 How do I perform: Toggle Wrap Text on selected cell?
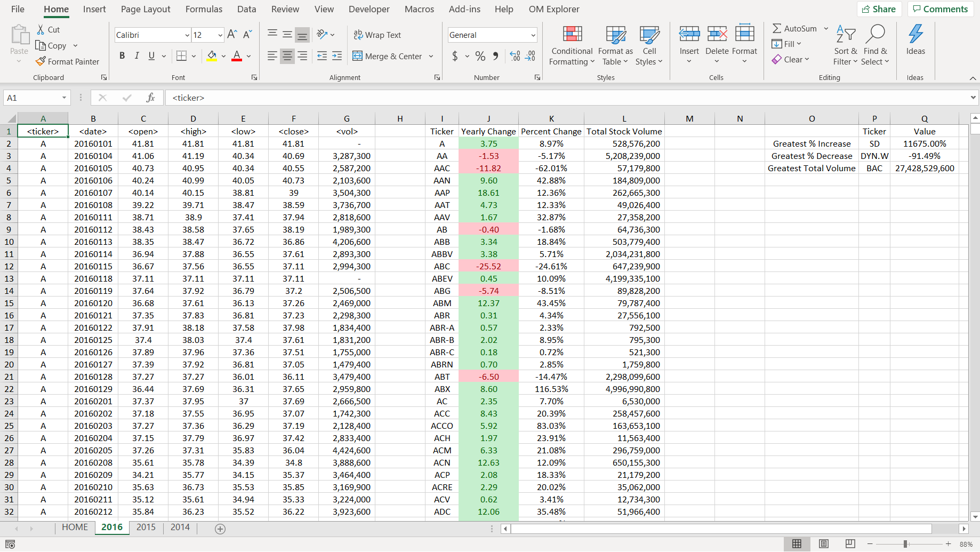[x=377, y=35]
